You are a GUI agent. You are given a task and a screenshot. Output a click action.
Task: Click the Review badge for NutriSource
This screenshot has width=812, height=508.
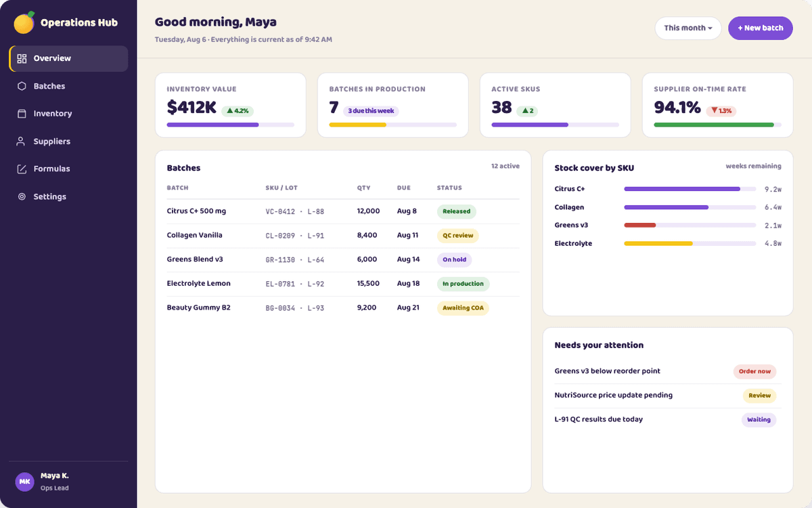pos(759,396)
